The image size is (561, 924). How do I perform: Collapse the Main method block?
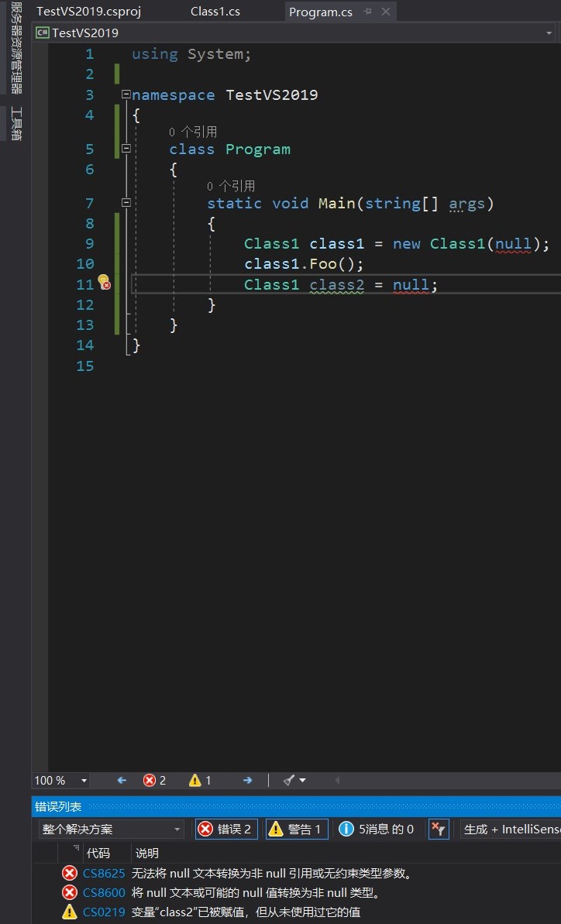126,203
